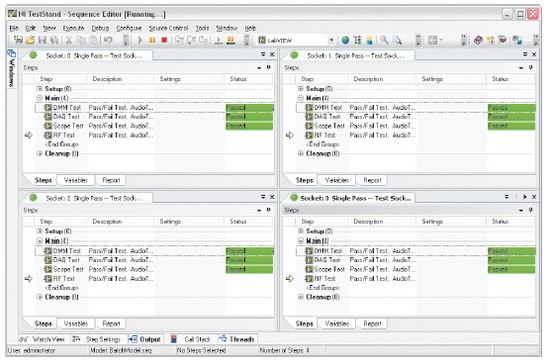This screenshot has width=550, height=364.
Task: Click the Passed status of Scope Test in Socket 2
Action: [x=249, y=269]
